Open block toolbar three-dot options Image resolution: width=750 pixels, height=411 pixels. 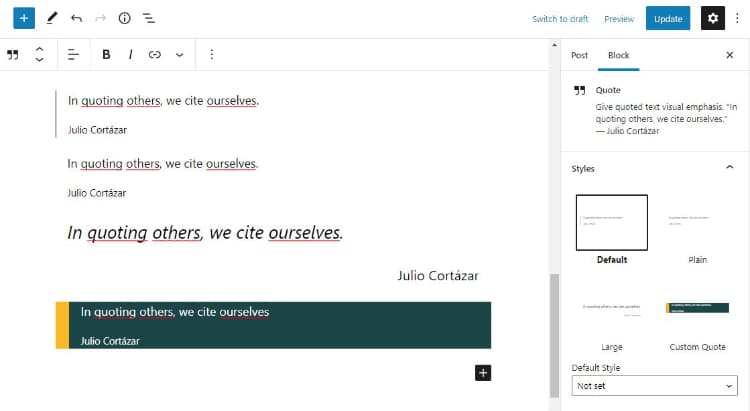[x=211, y=55]
